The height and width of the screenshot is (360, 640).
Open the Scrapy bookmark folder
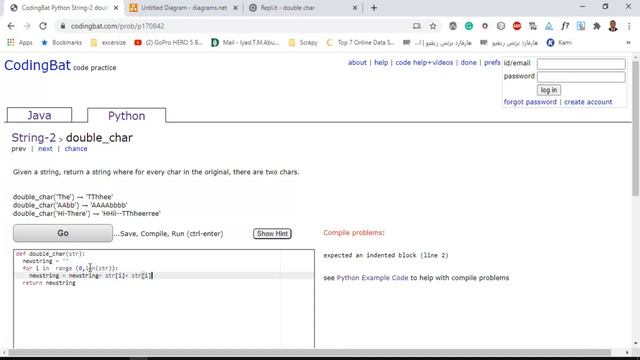click(303, 42)
